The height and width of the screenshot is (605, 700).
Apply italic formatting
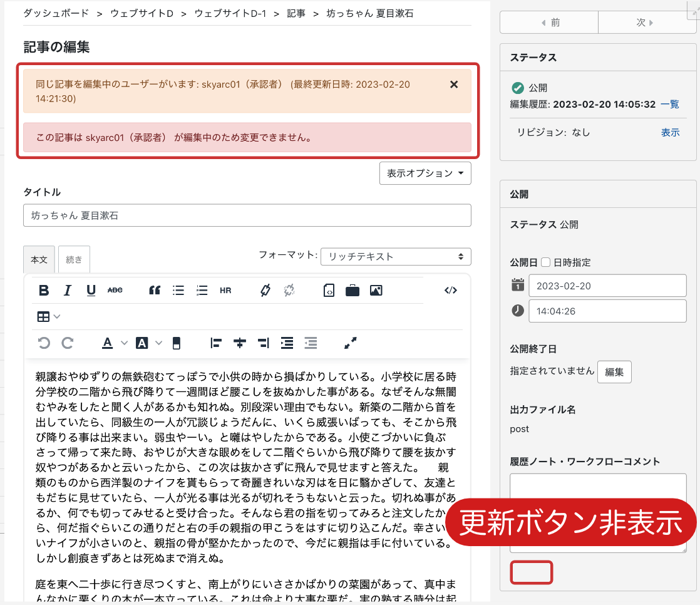coord(68,290)
